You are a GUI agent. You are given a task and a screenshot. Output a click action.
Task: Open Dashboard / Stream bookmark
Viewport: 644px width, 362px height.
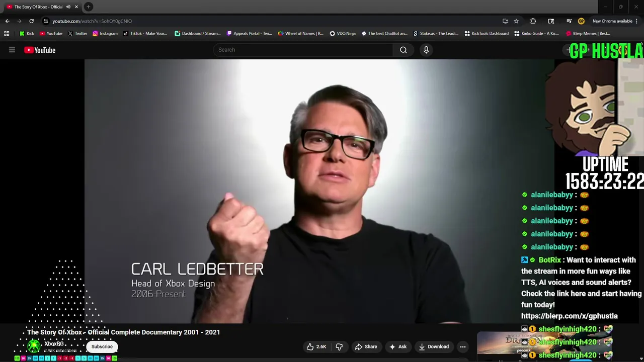click(x=197, y=34)
